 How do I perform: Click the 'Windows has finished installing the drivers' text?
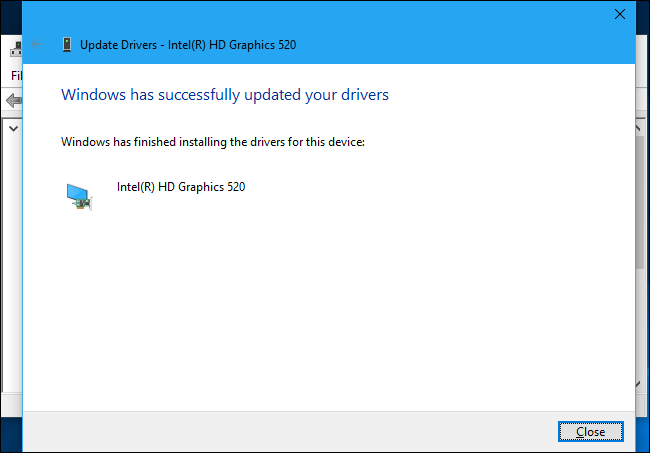click(x=213, y=142)
